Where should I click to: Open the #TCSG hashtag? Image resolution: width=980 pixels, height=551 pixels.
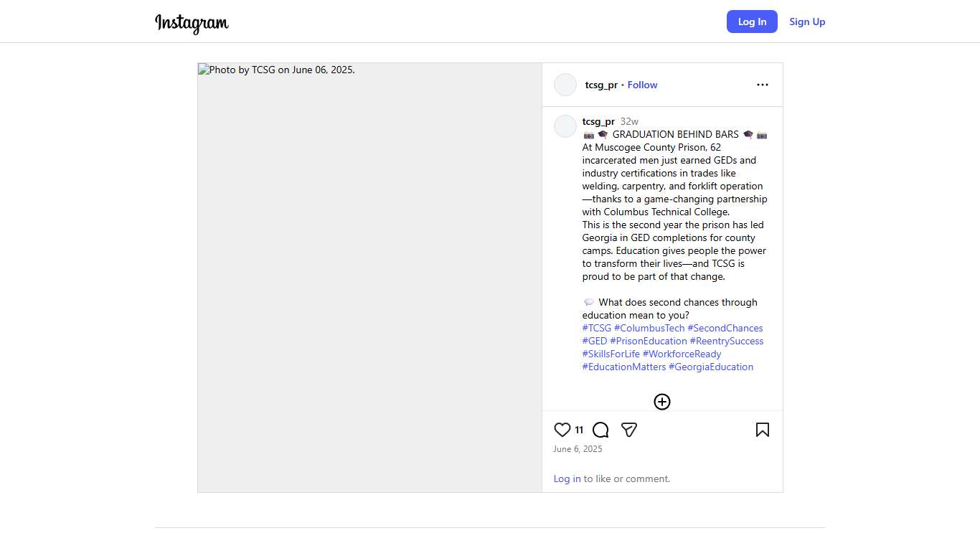[596, 328]
